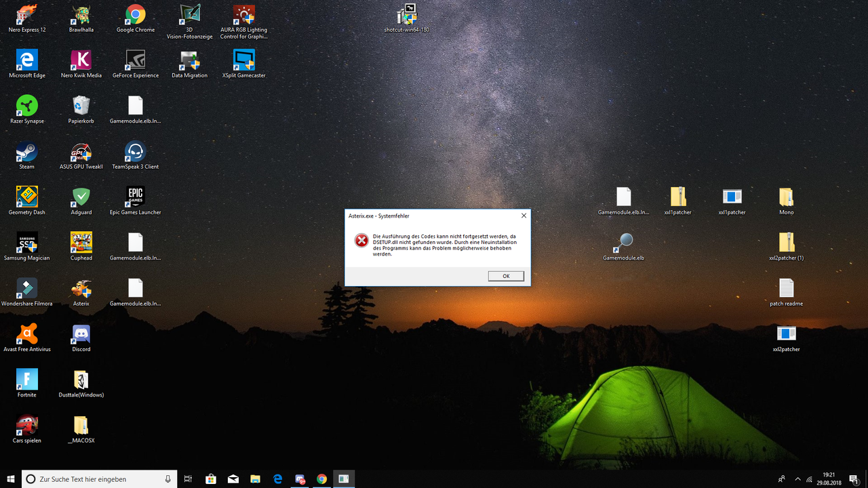Select the Microsoft Edge desktop shortcut
The height and width of the screenshot is (488, 868).
tap(27, 63)
